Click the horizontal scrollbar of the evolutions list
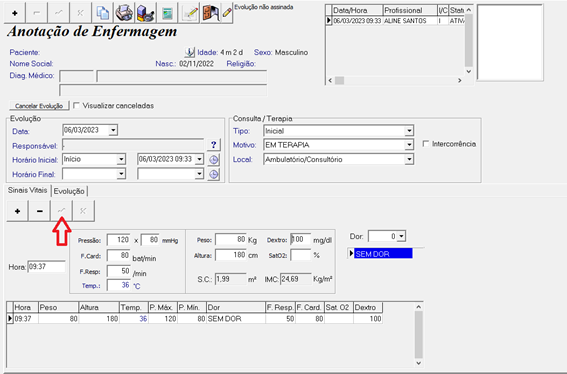This screenshot has height=374, width=567. point(395,80)
